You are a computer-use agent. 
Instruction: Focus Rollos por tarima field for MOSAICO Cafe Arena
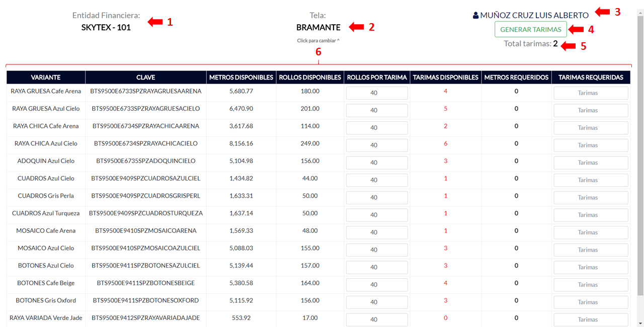[x=377, y=232]
